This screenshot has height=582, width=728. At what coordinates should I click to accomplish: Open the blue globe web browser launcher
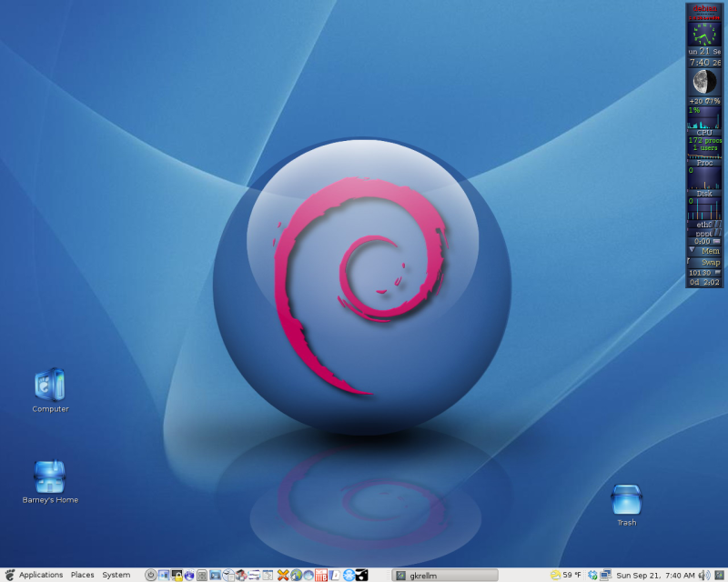click(x=189, y=576)
